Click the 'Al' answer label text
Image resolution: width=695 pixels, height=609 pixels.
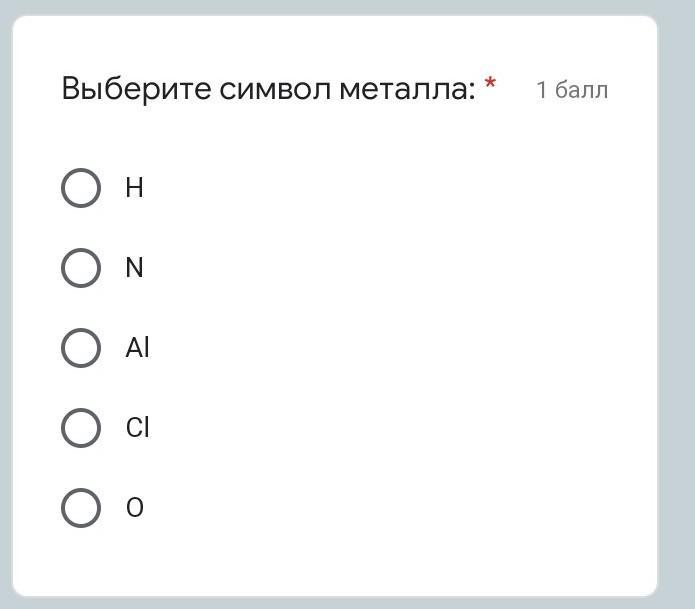(x=137, y=347)
